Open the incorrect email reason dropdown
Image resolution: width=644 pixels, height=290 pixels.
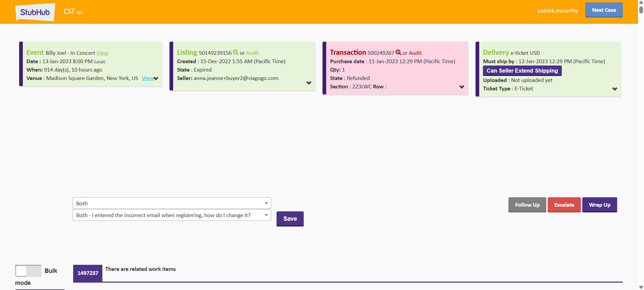click(x=171, y=215)
